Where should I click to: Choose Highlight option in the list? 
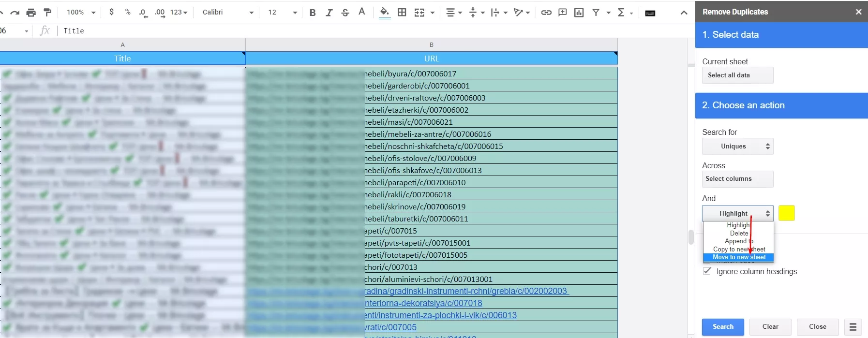pos(738,225)
